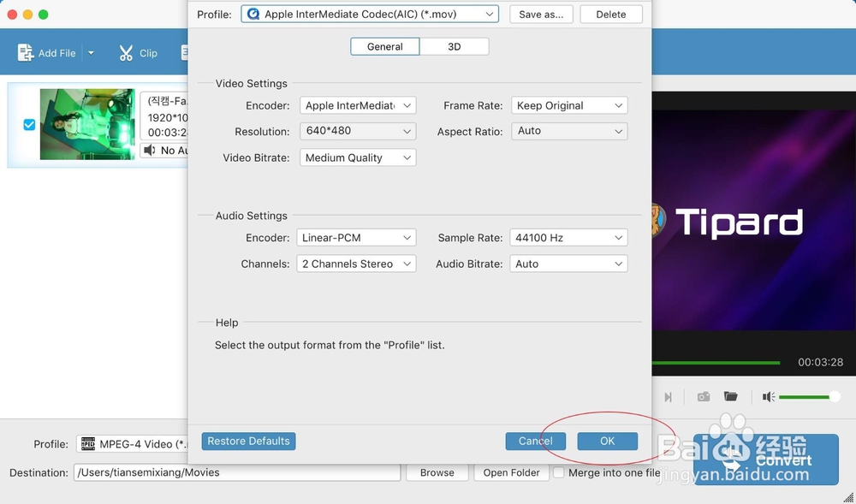The height and width of the screenshot is (504, 856).
Task: Click the red window close button
Action: (x=12, y=15)
